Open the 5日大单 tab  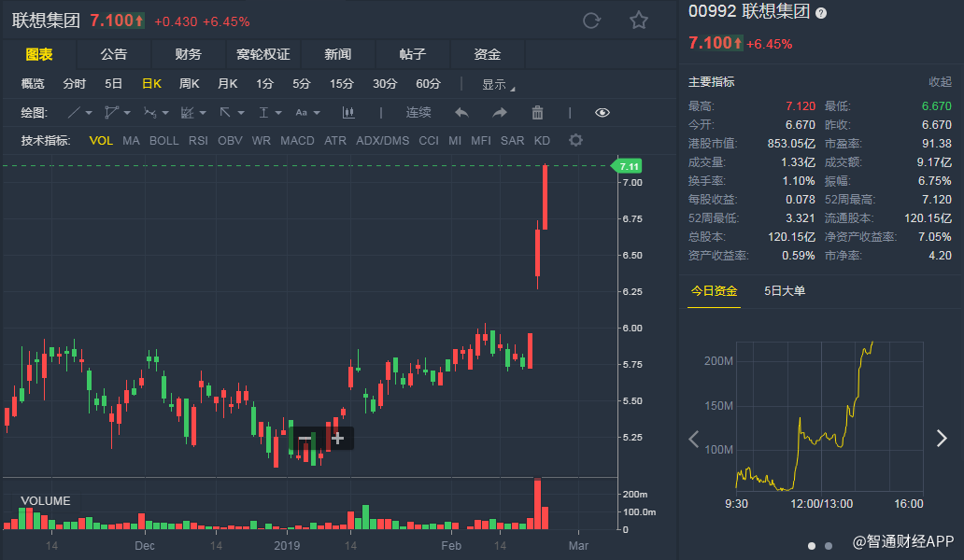(785, 290)
